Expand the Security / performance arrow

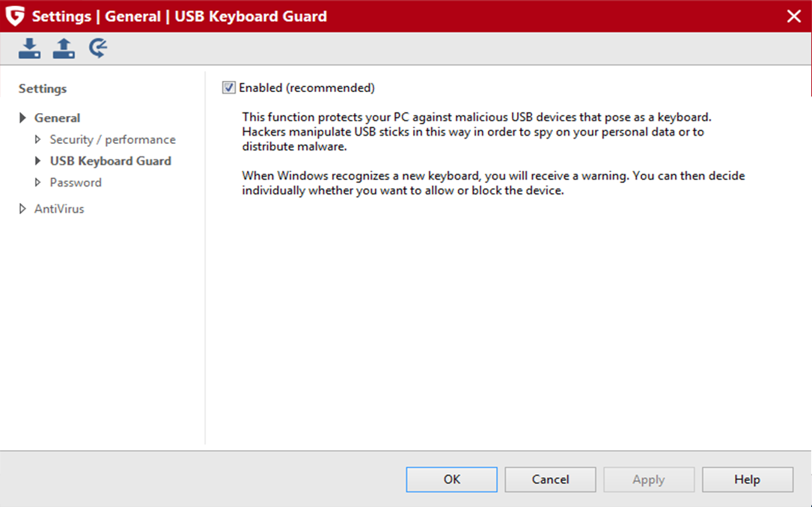point(38,139)
